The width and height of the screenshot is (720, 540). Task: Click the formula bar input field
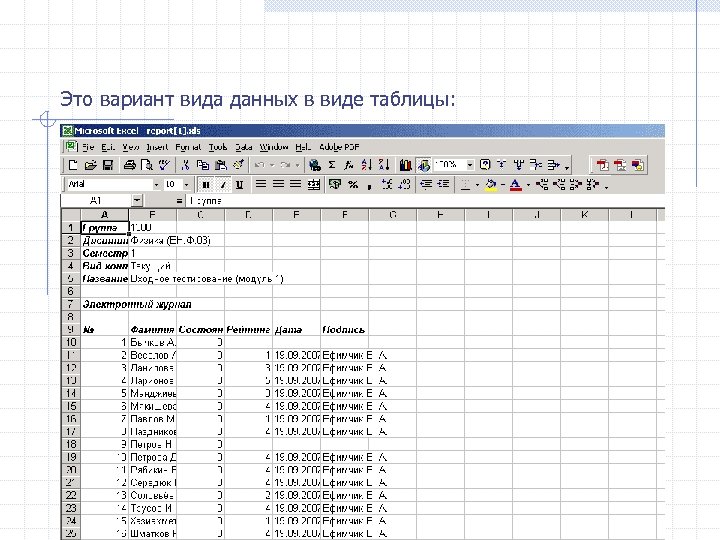coord(425,201)
